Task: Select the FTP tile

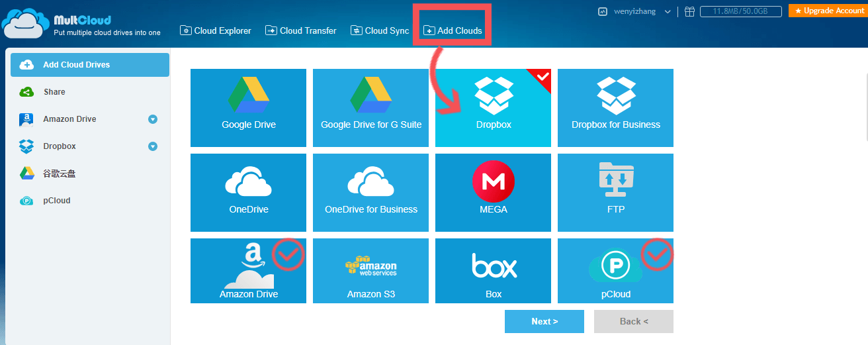Action: tap(615, 193)
